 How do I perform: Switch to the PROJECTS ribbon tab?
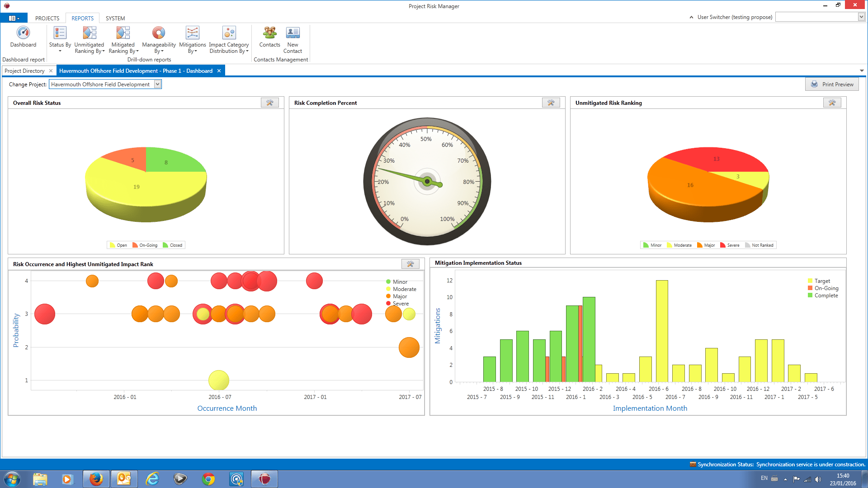[47, 19]
